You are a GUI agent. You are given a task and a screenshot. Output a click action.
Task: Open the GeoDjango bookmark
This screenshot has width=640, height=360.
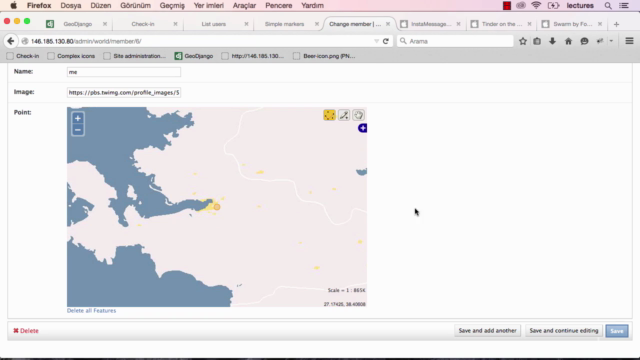click(194, 56)
